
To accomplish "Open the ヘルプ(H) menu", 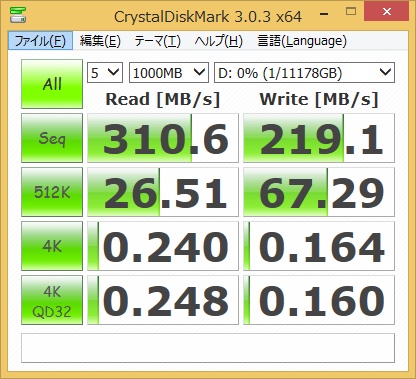I will 219,41.
